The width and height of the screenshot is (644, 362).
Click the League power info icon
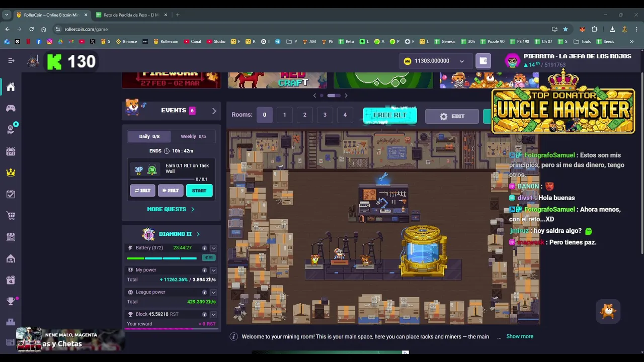204,292
